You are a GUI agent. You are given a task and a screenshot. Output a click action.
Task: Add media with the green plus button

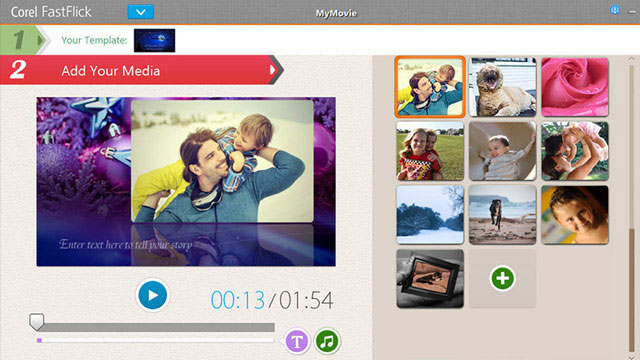[502, 278]
